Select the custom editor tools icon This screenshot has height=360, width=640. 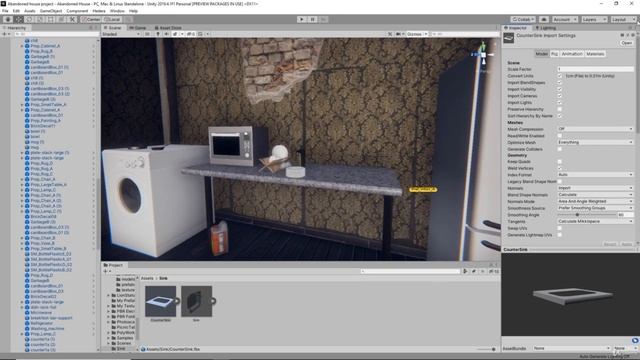[x=72, y=19]
